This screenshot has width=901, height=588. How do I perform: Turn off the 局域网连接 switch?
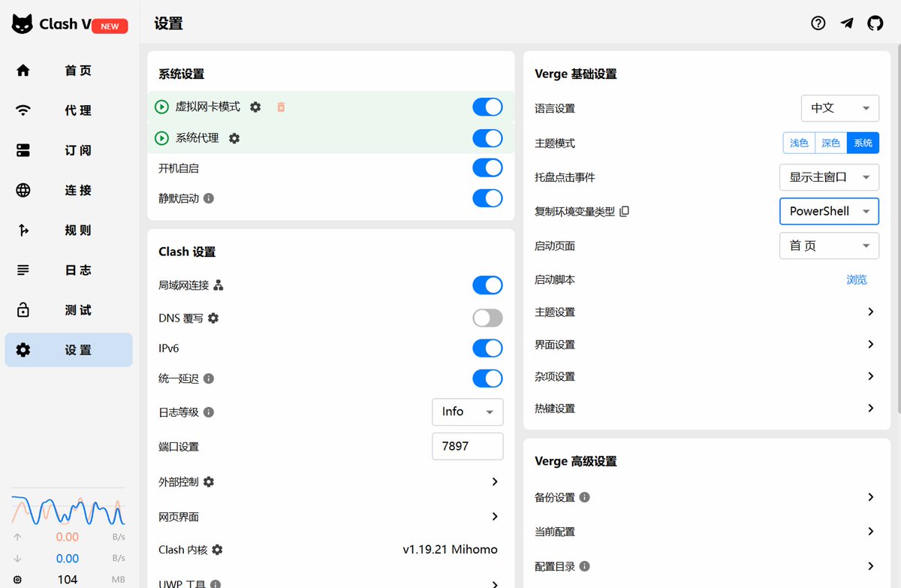click(488, 285)
